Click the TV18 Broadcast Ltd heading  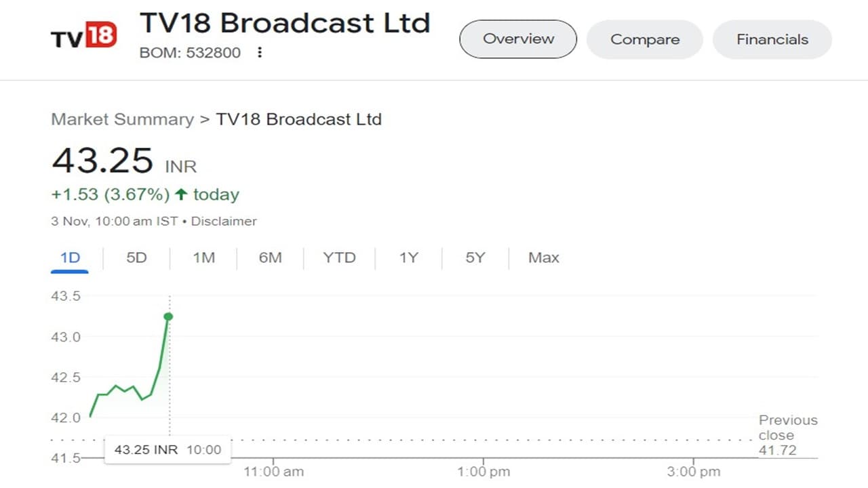tap(285, 23)
